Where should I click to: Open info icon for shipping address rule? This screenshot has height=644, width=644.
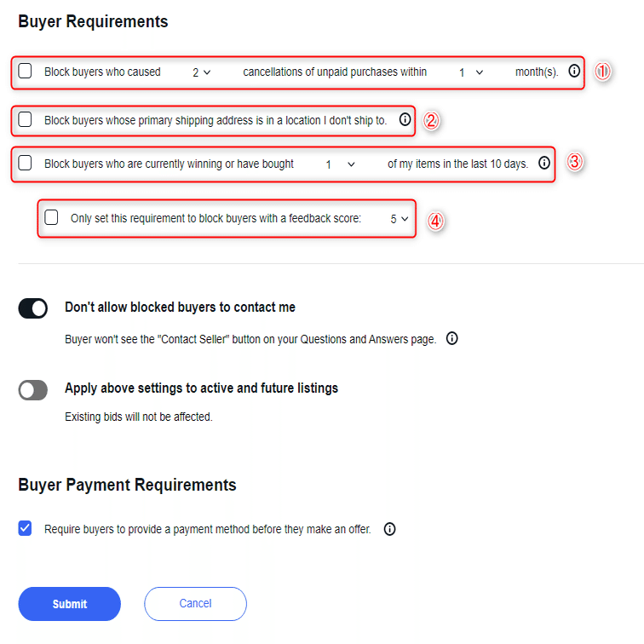click(405, 119)
